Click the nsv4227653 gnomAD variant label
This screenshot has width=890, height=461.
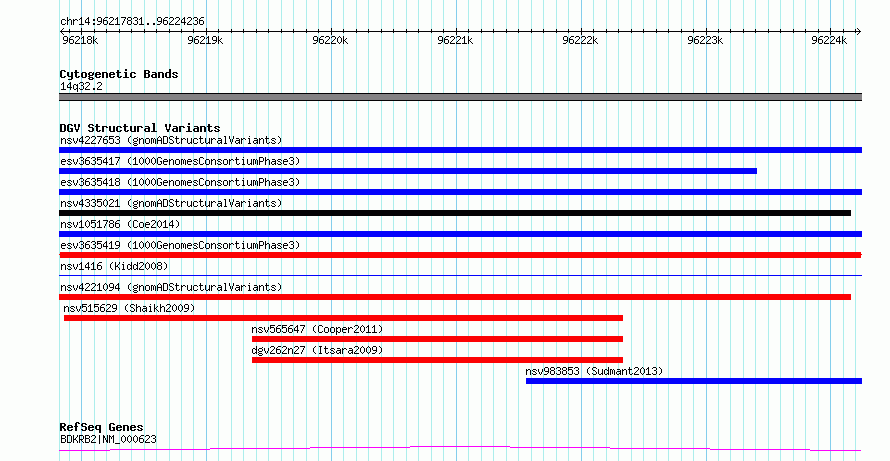click(171, 140)
